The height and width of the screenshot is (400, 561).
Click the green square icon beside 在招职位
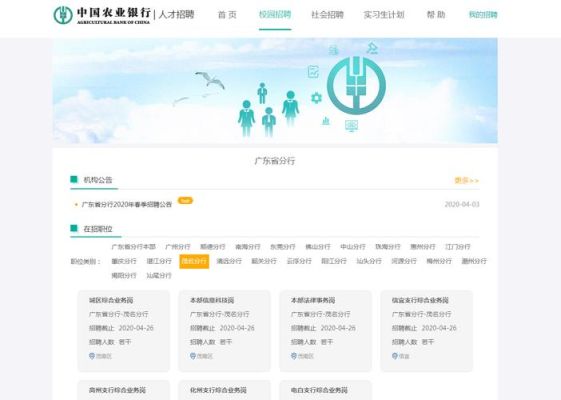pyautogui.click(x=74, y=228)
